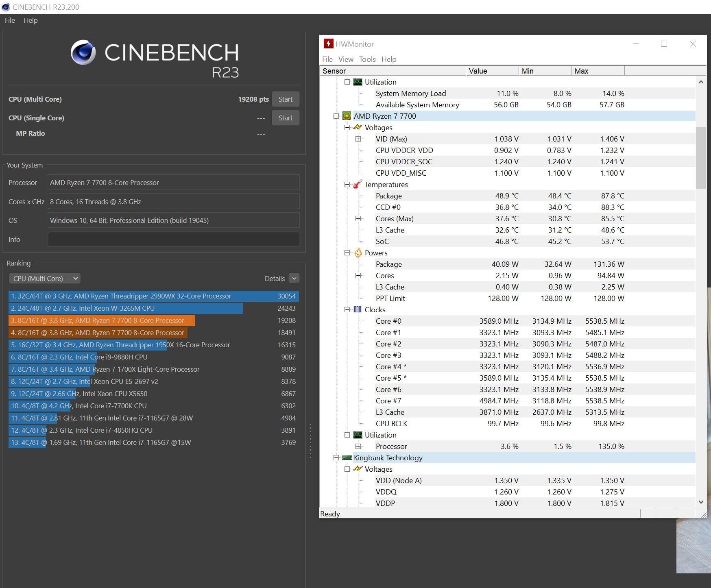Viewport: 711px width, 588px height.
Task: Open the HWMonitor Tools menu
Action: (367, 59)
